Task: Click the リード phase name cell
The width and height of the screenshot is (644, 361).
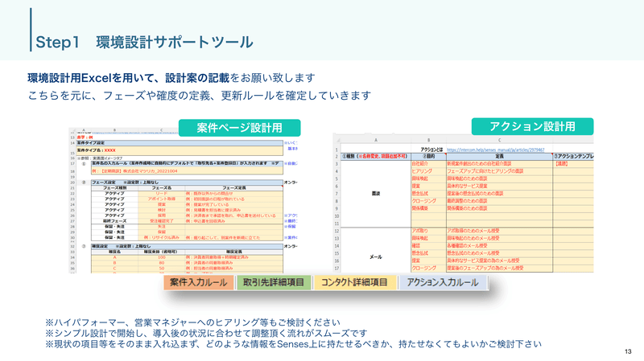Action: click(162, 193)
